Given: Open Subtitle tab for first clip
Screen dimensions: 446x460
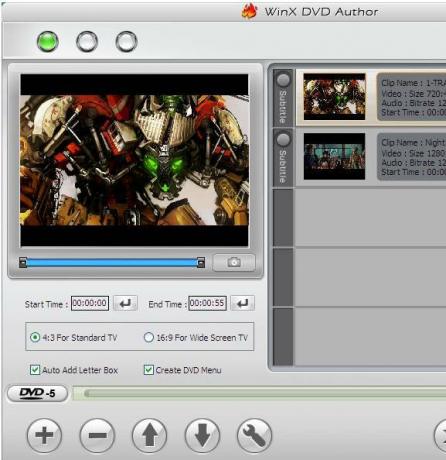Looking at the screenshot, I should pyautogui.click(x=283, y=98).
